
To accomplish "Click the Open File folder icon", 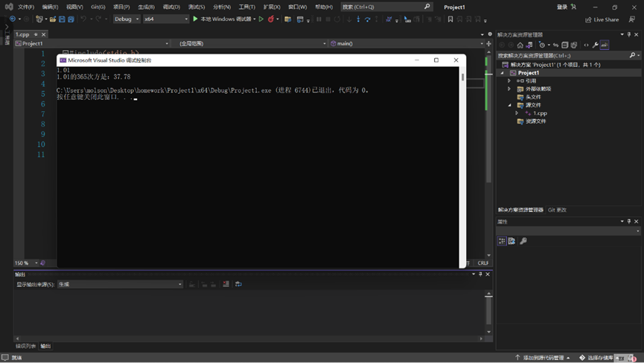I will click(53, 19).
